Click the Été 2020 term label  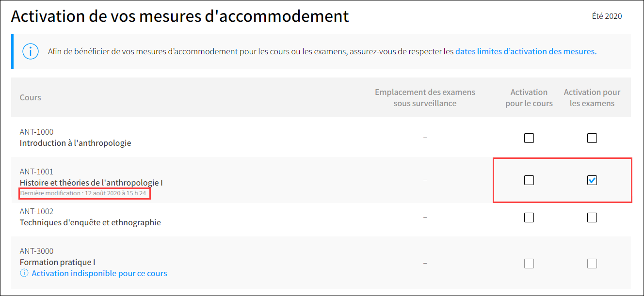point(607,16)
